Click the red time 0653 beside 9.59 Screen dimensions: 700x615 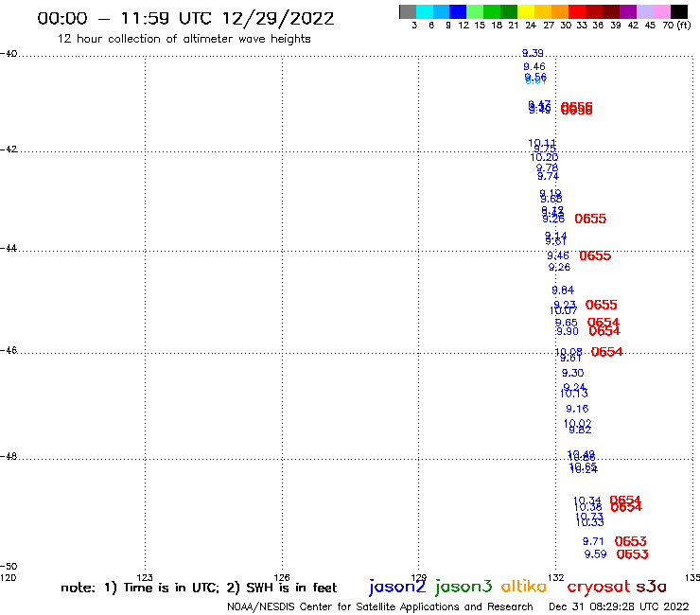tap(632, 554)
